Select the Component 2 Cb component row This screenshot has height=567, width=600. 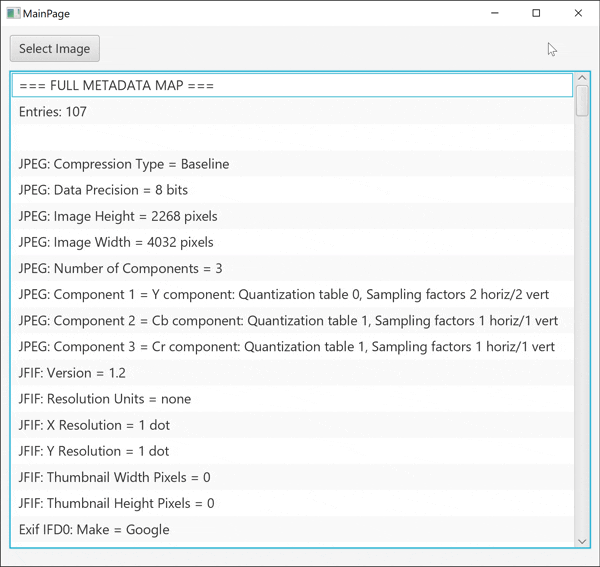[292, 321]
